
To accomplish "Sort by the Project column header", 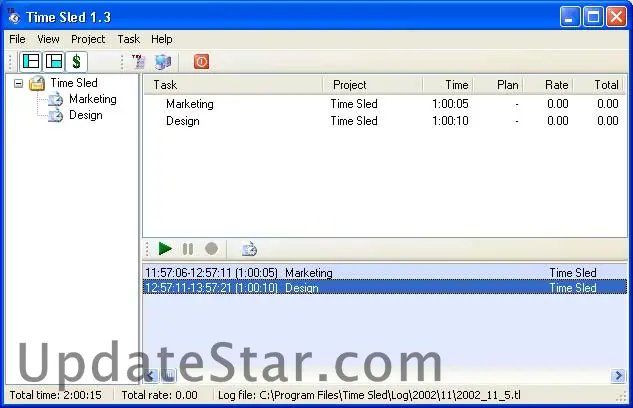I will coord(372,85).
